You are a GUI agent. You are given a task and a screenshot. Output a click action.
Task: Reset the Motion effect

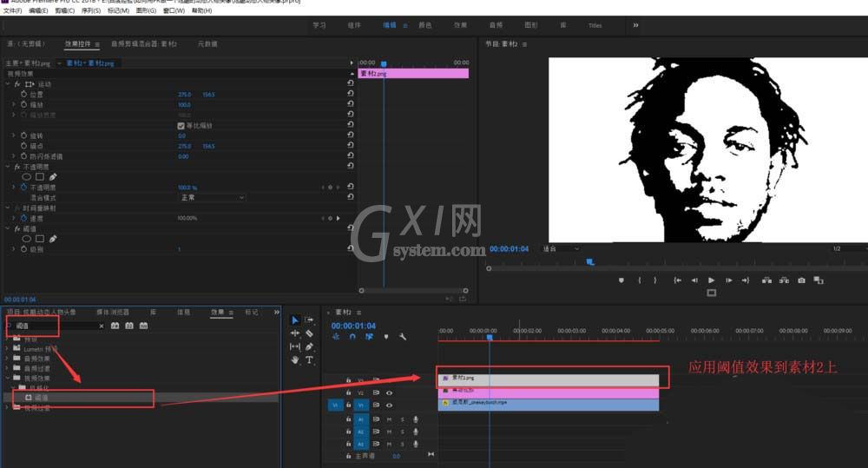pyautogui.click(x=351, y=83)
